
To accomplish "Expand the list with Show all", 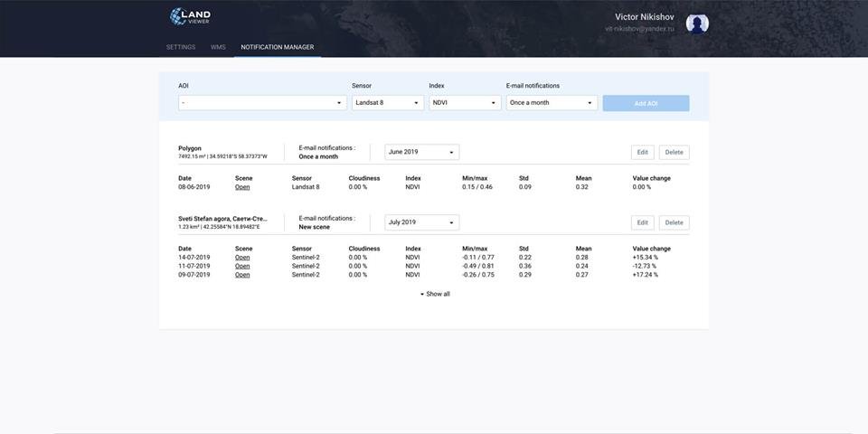I will pos(435,294).
